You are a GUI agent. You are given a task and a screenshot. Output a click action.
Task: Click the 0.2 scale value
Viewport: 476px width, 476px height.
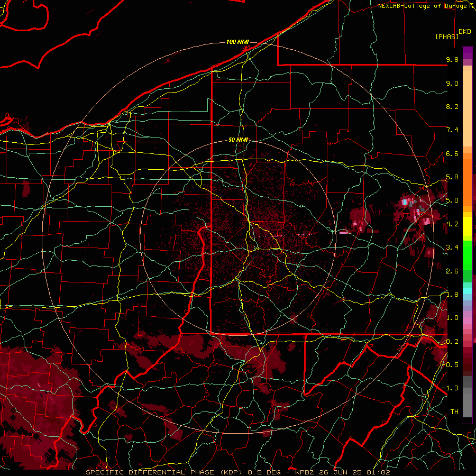click(x=452, y=342)
